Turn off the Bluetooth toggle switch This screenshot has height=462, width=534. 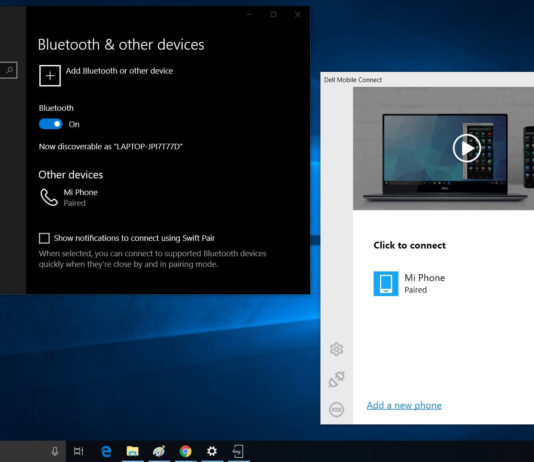(x=50, y=124)
